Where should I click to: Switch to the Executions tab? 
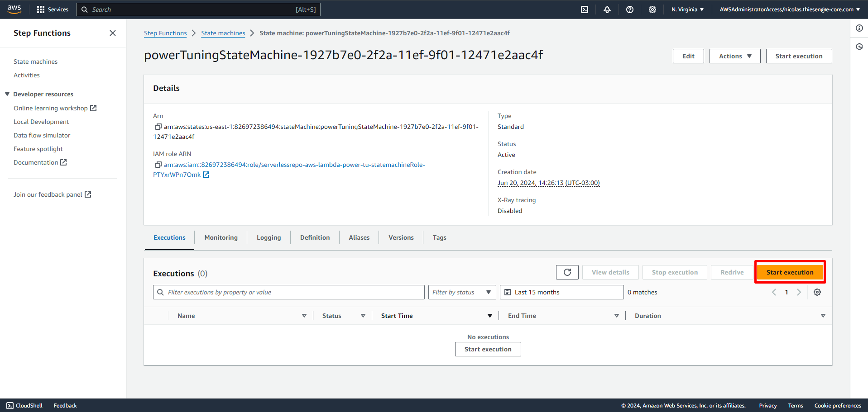[x=169, y=237]
